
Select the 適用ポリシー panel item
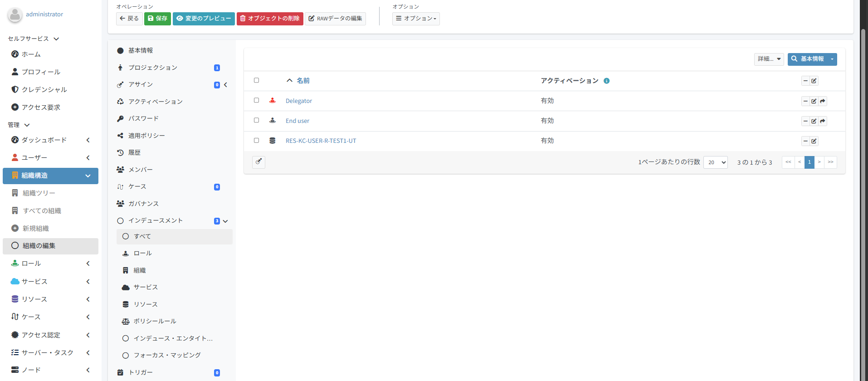coord(174,136)
